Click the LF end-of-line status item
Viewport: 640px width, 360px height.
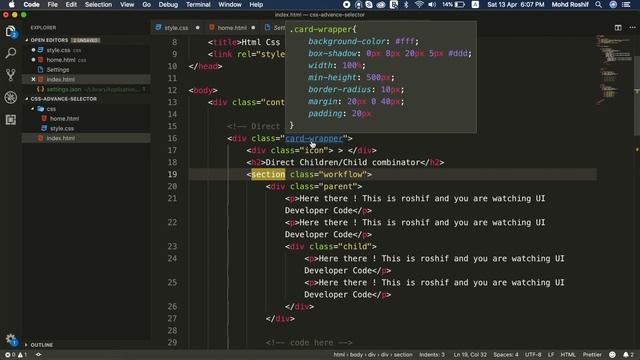(551, 355)
